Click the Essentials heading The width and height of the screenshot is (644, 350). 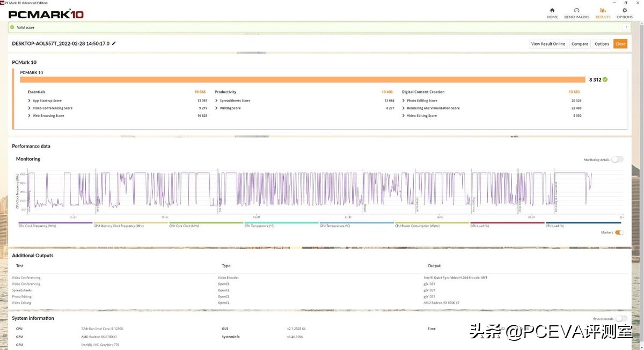[36, 92]
